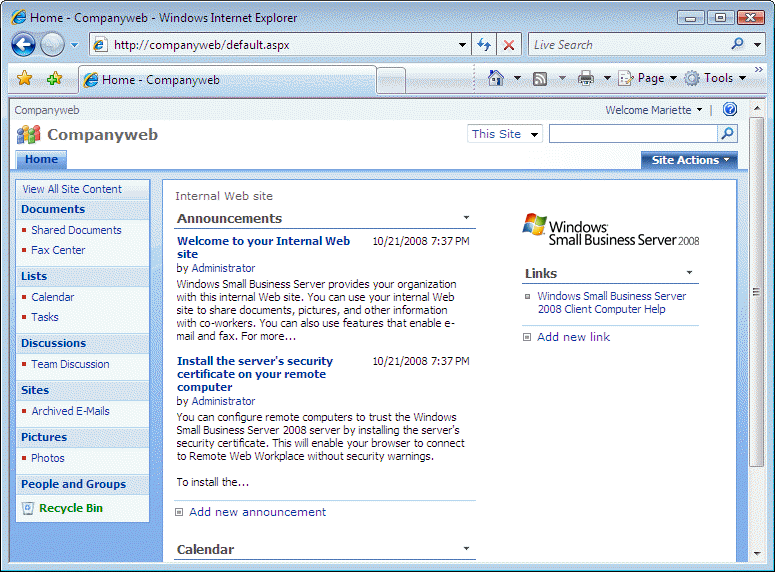Open the Calendar web part title

click(205, 549)
